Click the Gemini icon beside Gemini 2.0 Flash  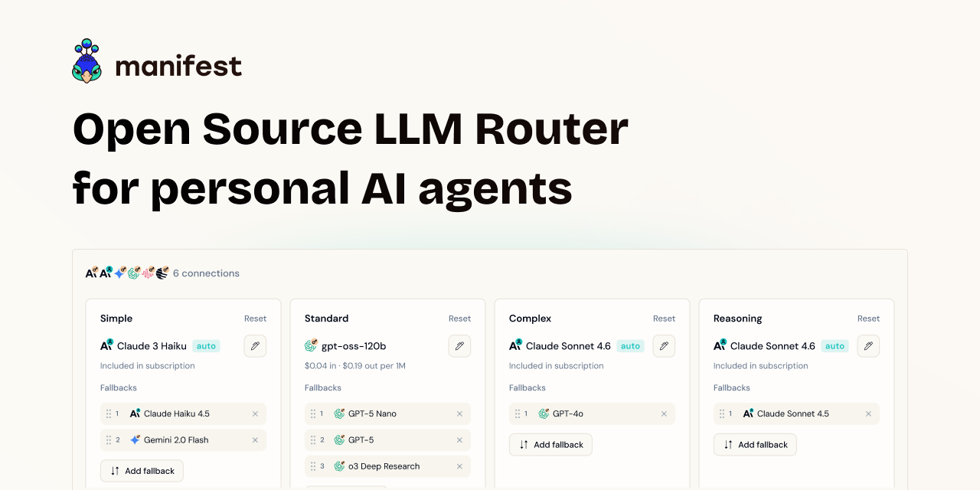[x=135, y=440]
